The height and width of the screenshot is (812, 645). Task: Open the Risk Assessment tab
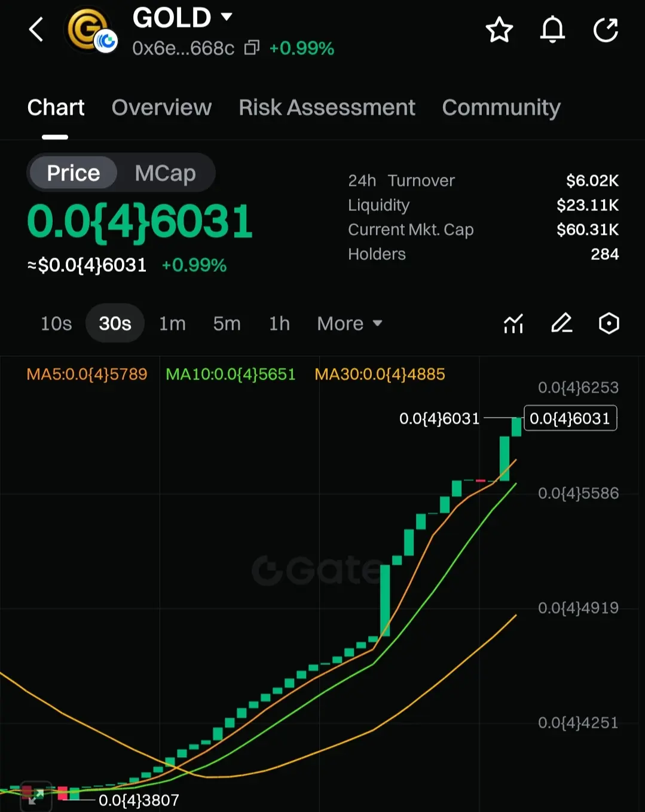327,108
